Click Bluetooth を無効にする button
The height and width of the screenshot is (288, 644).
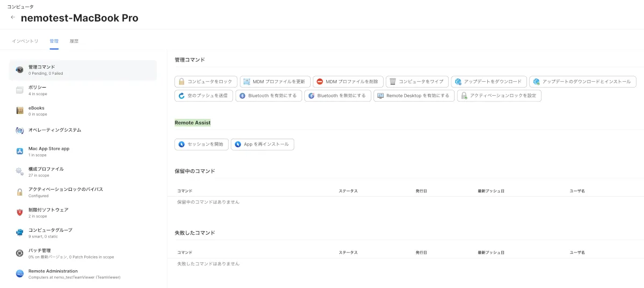338,96
